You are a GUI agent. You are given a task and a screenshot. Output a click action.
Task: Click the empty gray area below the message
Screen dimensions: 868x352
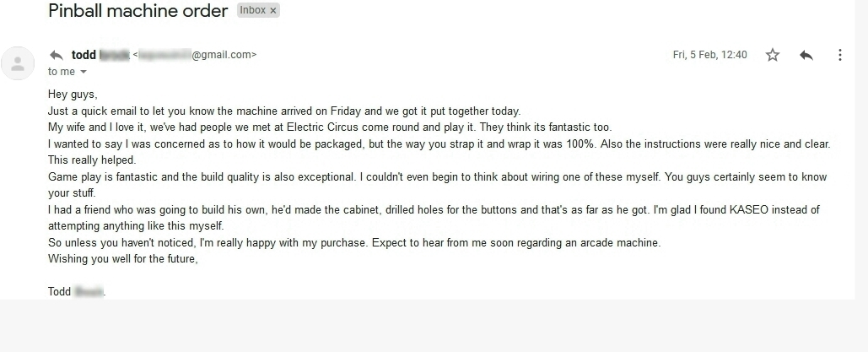tap(434, 326)
